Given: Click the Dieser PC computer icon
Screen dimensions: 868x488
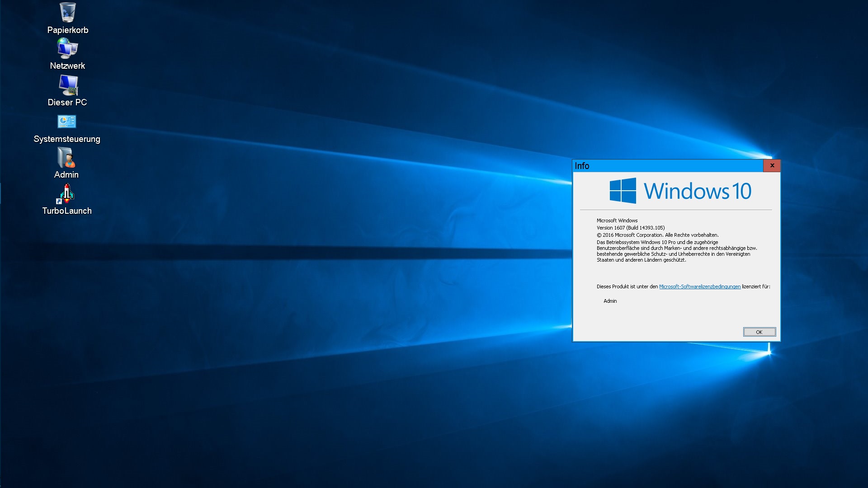Looking at the screenshot, I should (68, 85).
